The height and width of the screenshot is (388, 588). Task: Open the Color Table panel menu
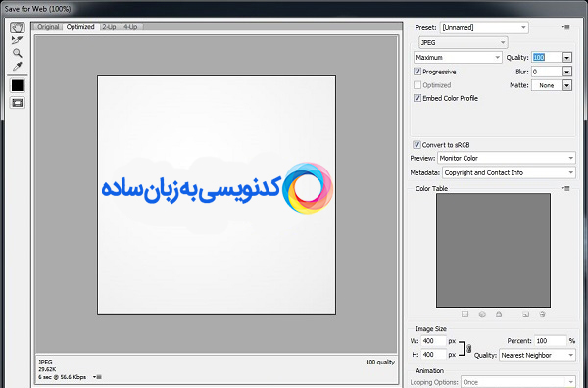click(x=565, y=188)
